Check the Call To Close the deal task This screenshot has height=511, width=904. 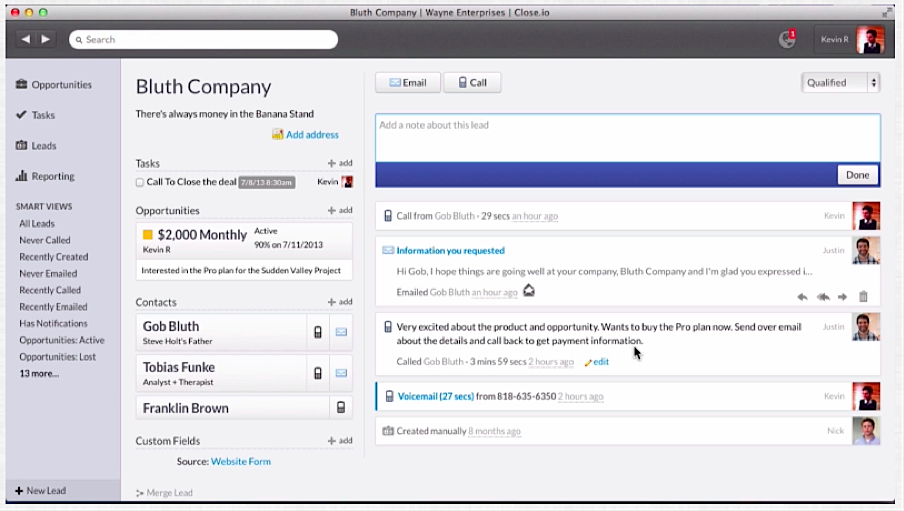140,182
